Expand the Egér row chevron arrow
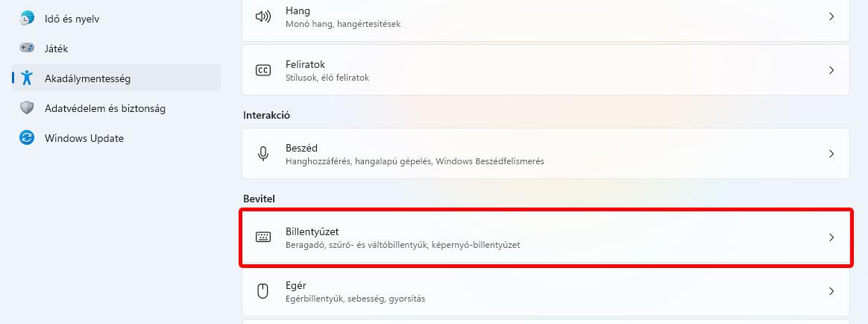The width and height of the screenshot is (868, 324). pyautogui.click(x=831, y=291)
